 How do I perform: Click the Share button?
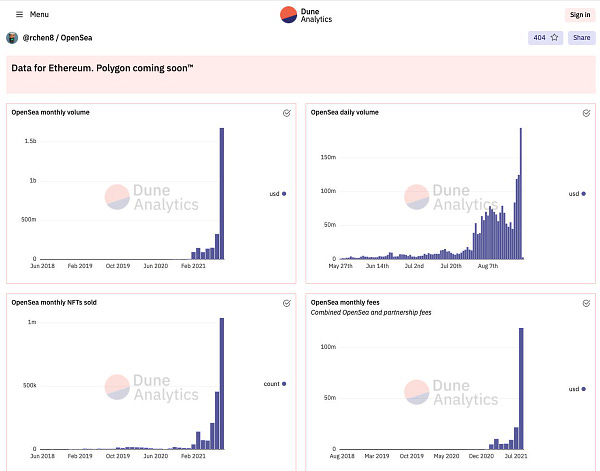(x=582, y=37)
